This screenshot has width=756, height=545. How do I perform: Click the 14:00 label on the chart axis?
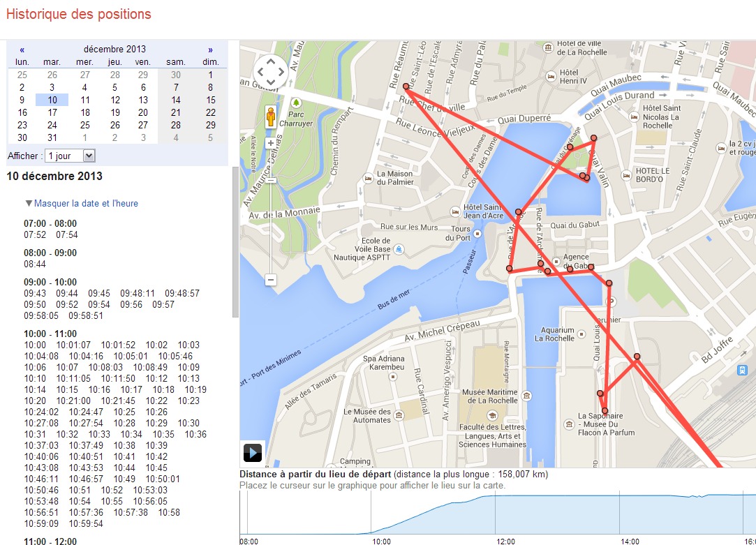630,541
